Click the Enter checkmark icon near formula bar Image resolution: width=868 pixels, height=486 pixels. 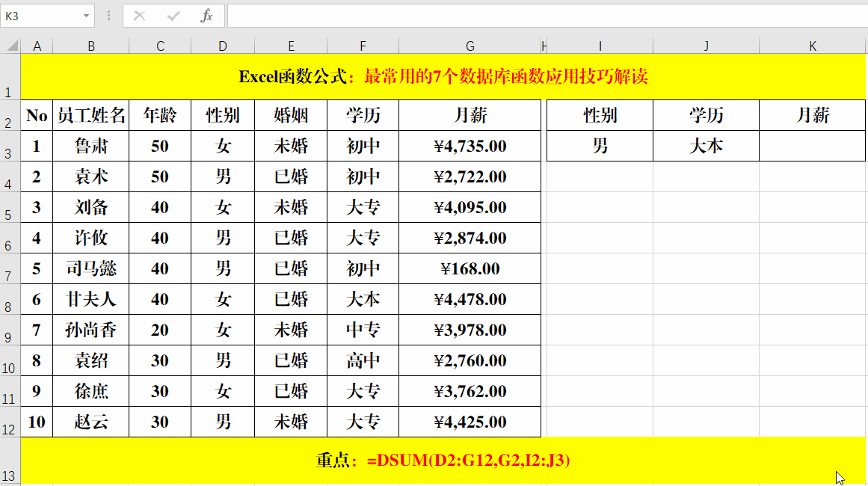(173, 16)
